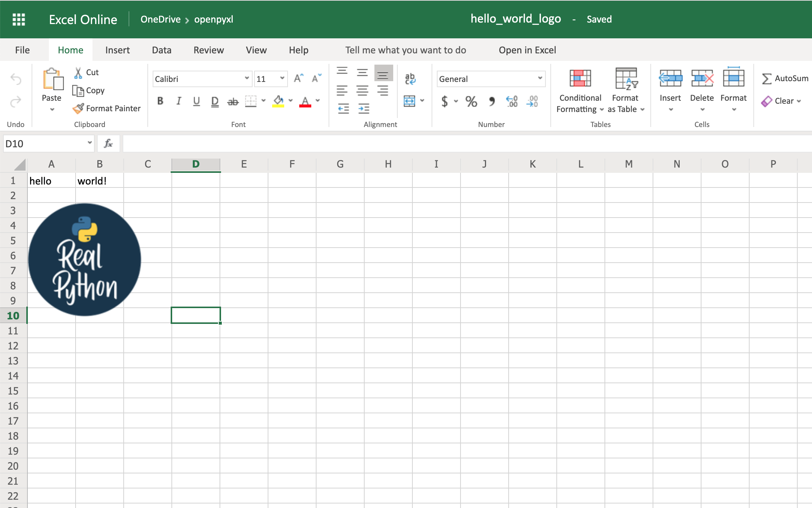Expand the Font Size dropdown
This screenshot has width=812, height=508.
pos(282,79)
